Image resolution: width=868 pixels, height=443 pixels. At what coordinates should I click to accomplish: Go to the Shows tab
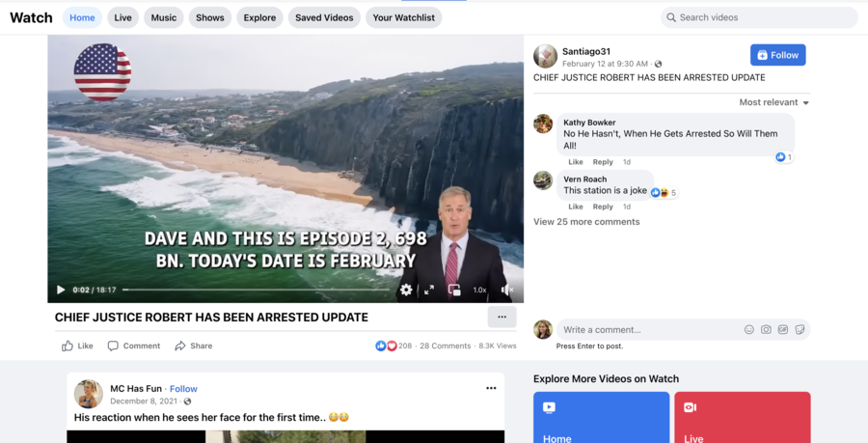[210, 17]
